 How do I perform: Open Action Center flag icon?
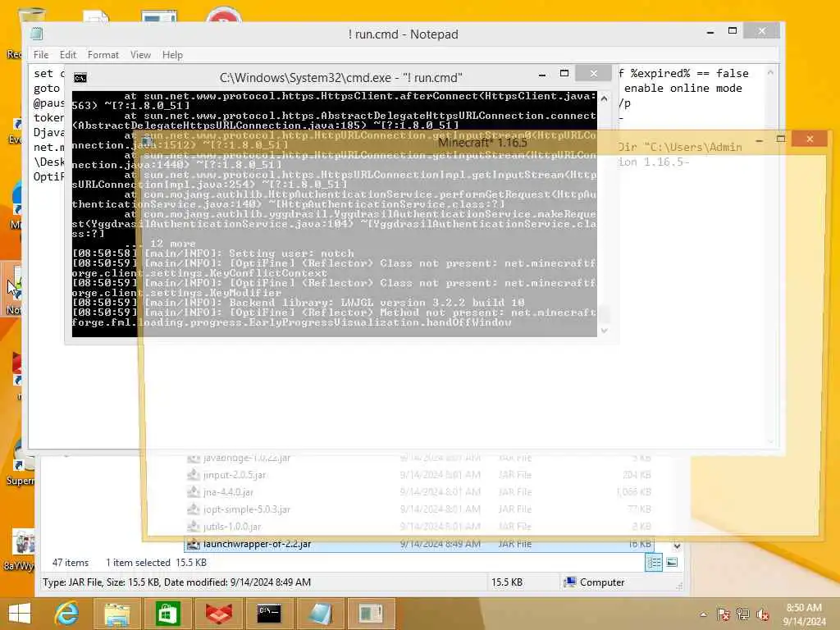(x=724, y=614)
